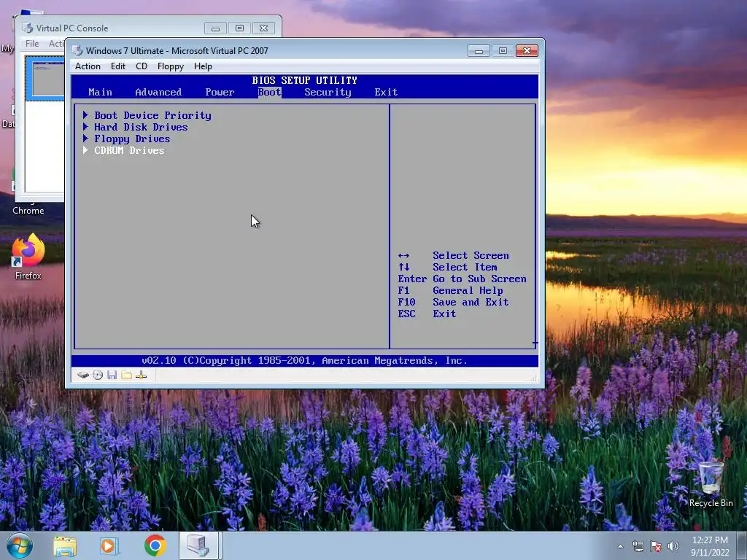Open the Windows Start menu
747x560 pixels.
click(x=20, y=545)
